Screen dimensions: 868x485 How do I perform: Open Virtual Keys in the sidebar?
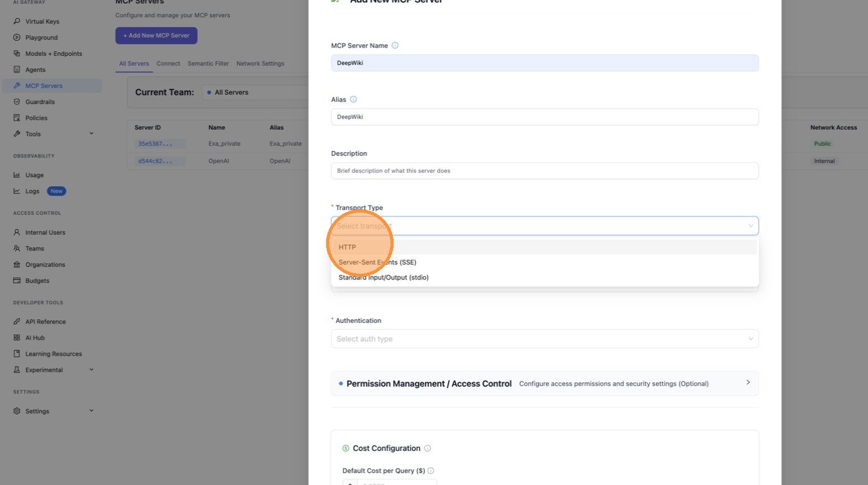[x=42, y=21]
